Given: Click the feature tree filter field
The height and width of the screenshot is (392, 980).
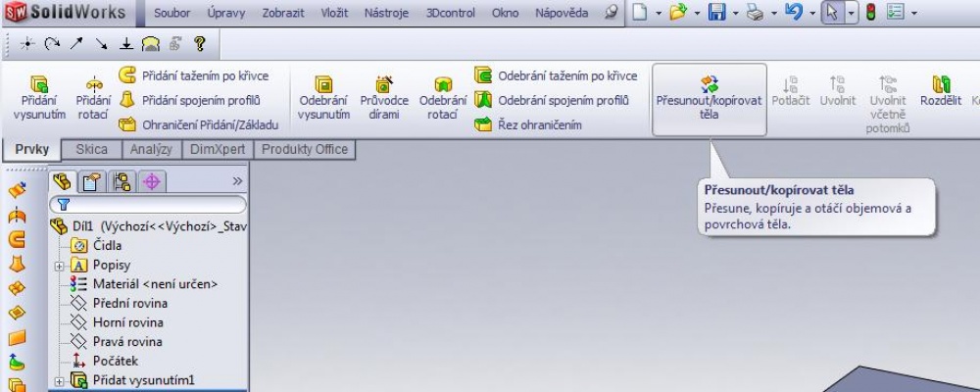Looking at the screenshot, I should click(x=148, y=205).
